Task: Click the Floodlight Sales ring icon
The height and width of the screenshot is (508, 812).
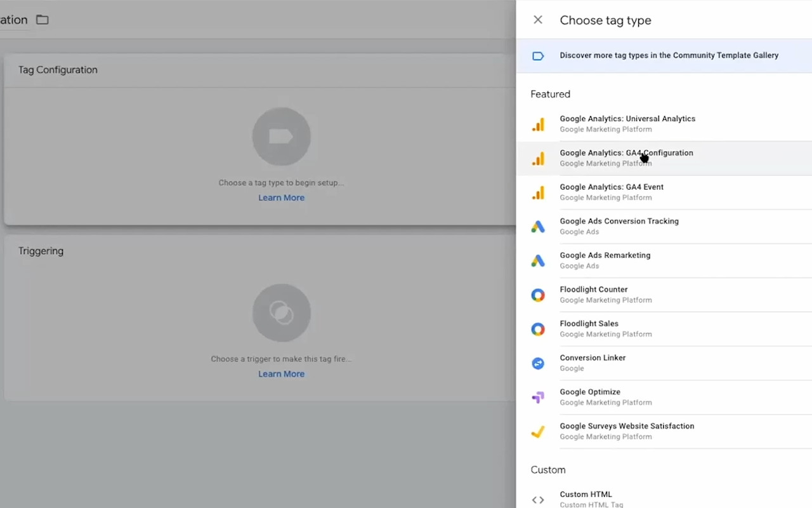Action: (538, 329)
